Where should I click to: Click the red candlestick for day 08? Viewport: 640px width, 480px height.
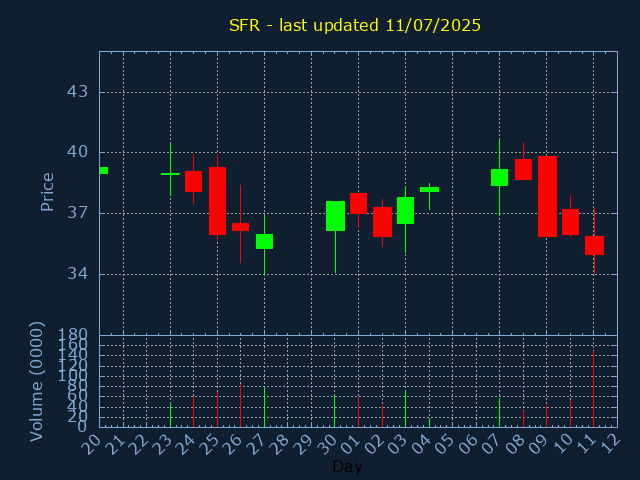pos(523,169)
